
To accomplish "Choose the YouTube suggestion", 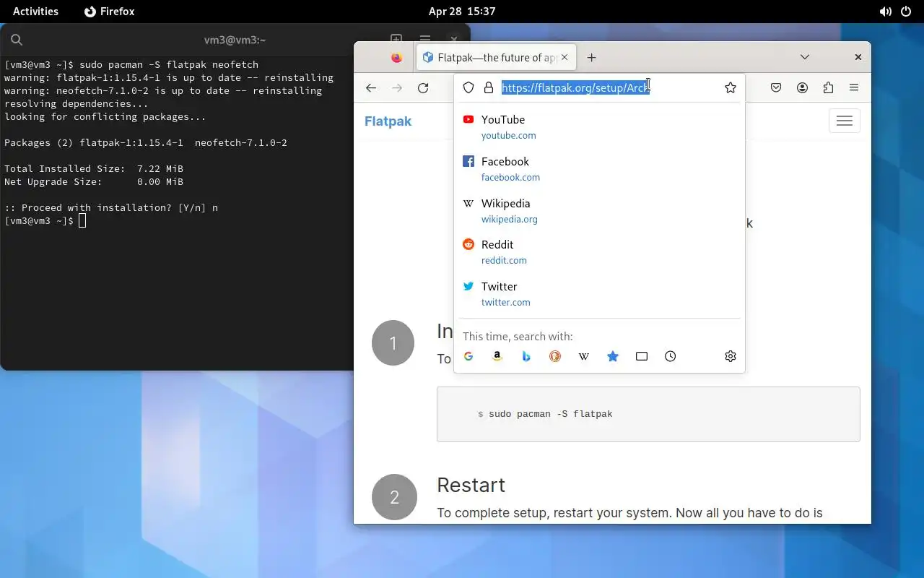I will [x=599, y=126].
